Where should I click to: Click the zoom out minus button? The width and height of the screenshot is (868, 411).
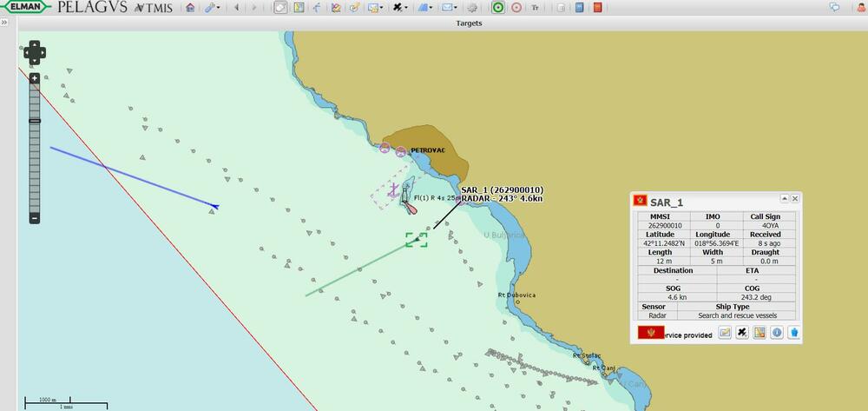coord(35,218)
